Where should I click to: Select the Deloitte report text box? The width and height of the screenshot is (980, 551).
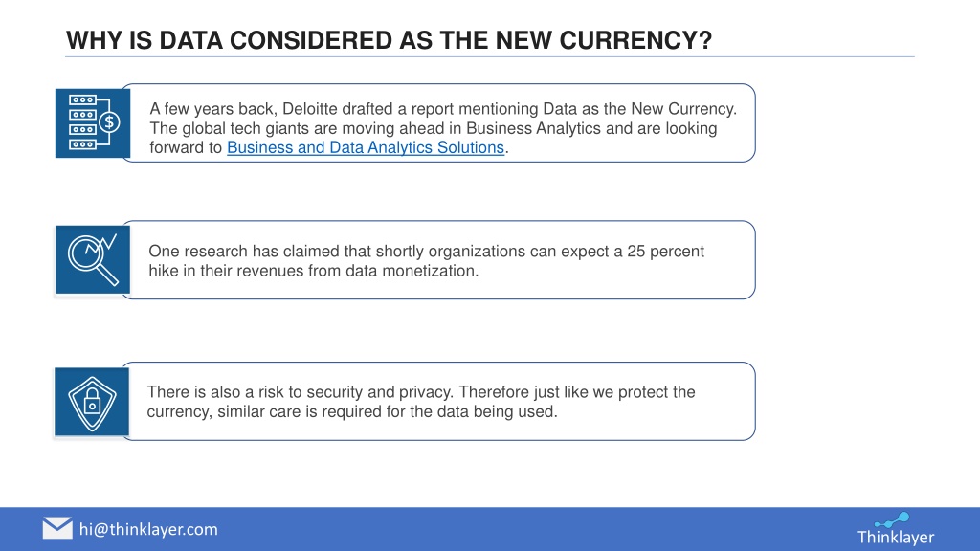point(438,123)
